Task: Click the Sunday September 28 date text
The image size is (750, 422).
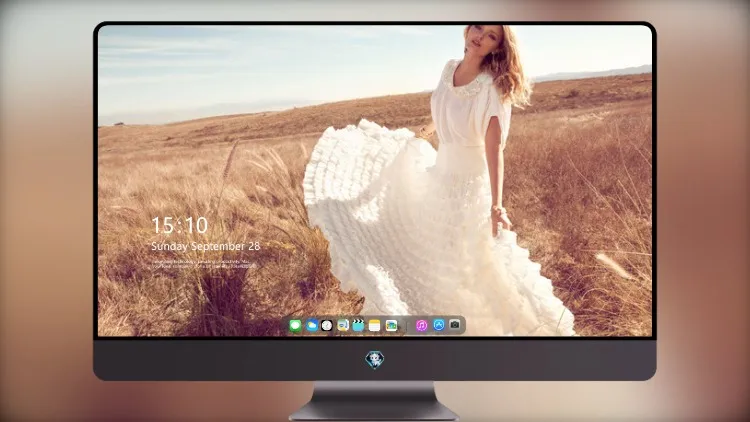Action: 206,246
